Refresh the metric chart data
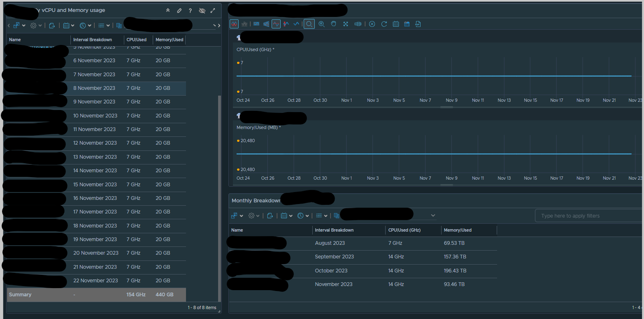Screen dimensions: 644x319 pos(384,24)
